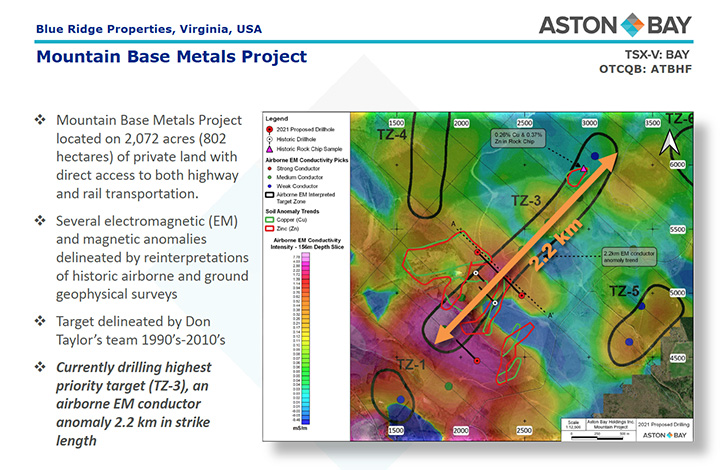Image resolution: width=725 pixels, height=470 pixels.
Task: Click the Aston Bay logo in map title block
Action: pos(664,435)
